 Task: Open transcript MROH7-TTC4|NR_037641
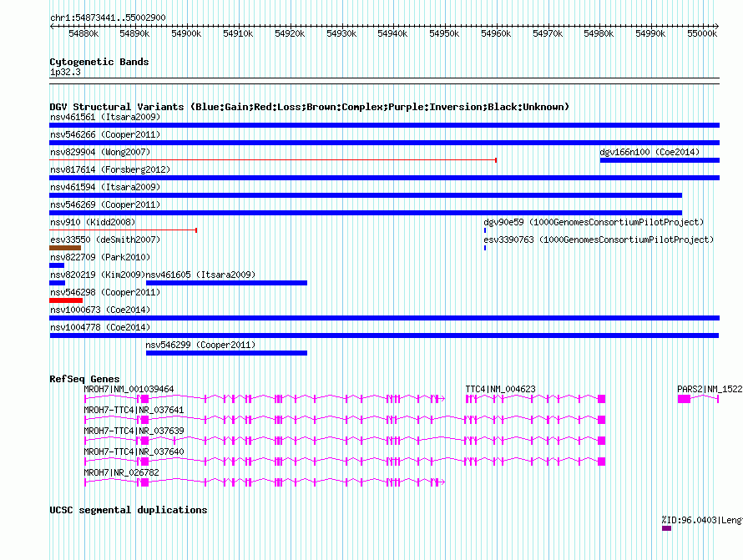click(x=345, y=420)
